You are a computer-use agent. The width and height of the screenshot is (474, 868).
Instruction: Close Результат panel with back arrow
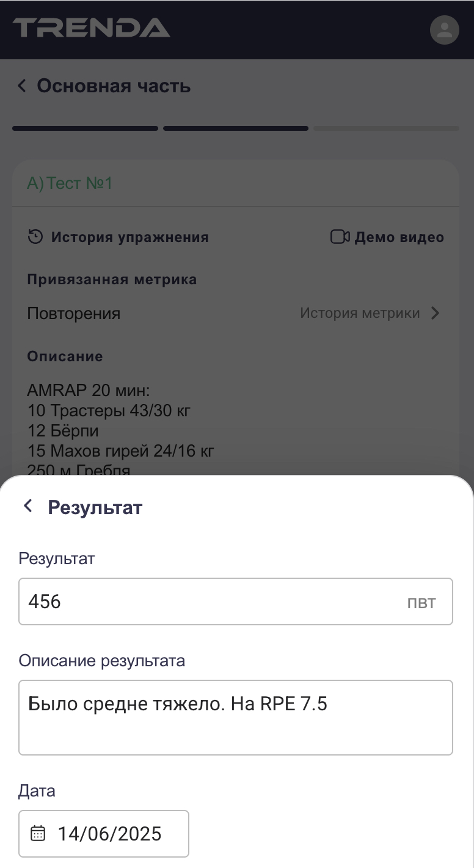coord(27,506)
